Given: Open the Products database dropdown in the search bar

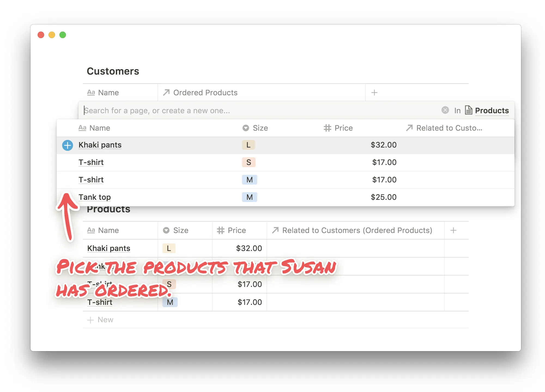Looking at the screenshot, I should click(x=492, y=111).
